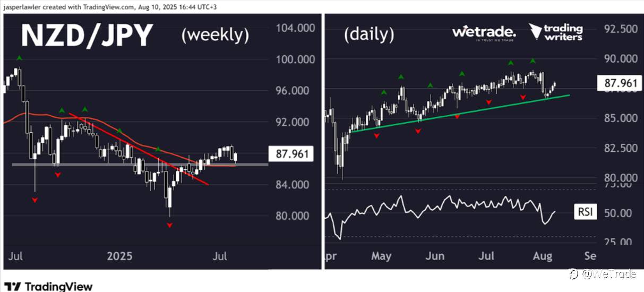Screen dimensions: 644x292
Task: Click the Xueqiu watermark icon beside @WeTrade
Action: pos(573,274)
